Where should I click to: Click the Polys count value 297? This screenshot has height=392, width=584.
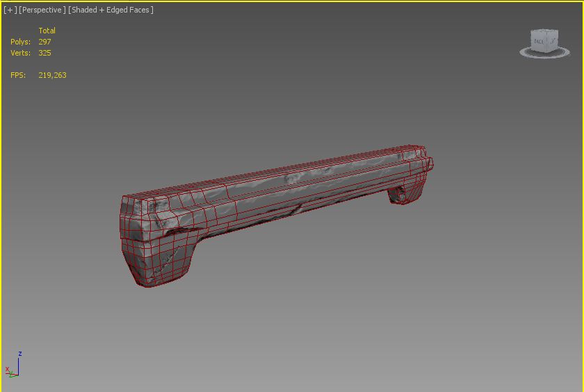(x=44, y=42)
